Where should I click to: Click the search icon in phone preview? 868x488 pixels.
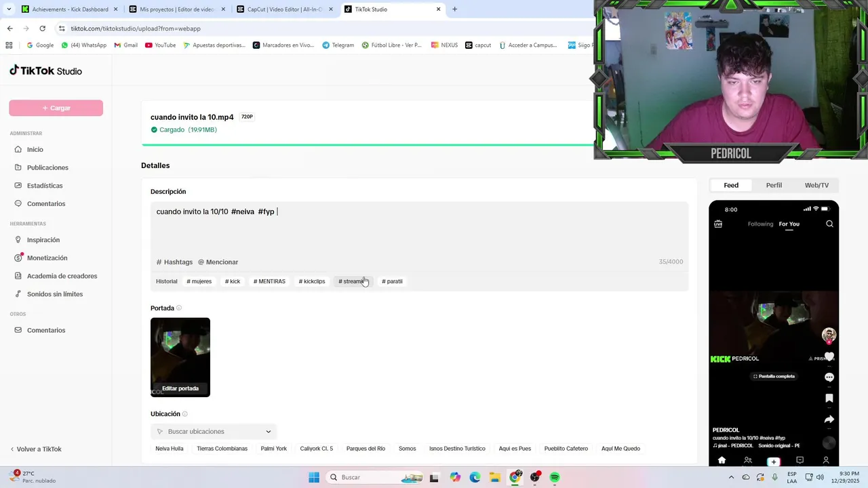click(829, 224)
